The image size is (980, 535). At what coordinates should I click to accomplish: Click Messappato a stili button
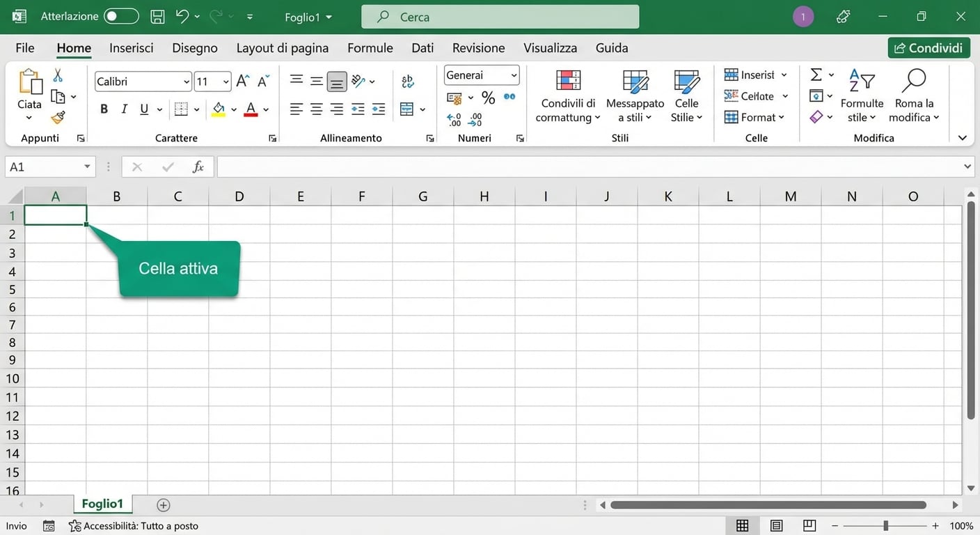(635, 96)
